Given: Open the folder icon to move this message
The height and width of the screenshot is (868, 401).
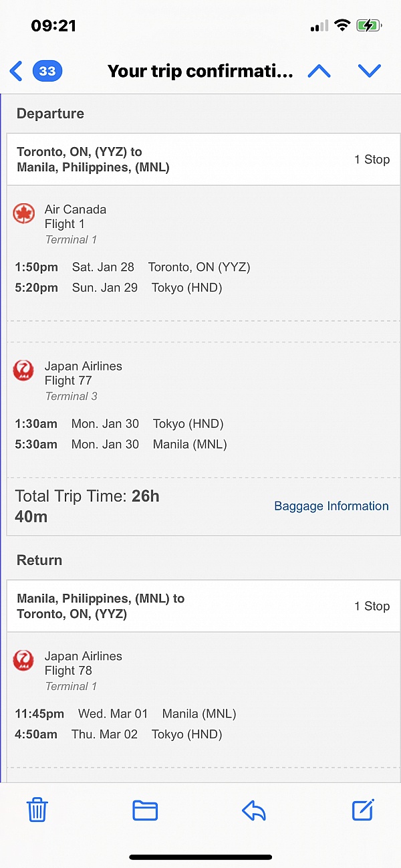Looking at the screenshot, I should [145, 810].
